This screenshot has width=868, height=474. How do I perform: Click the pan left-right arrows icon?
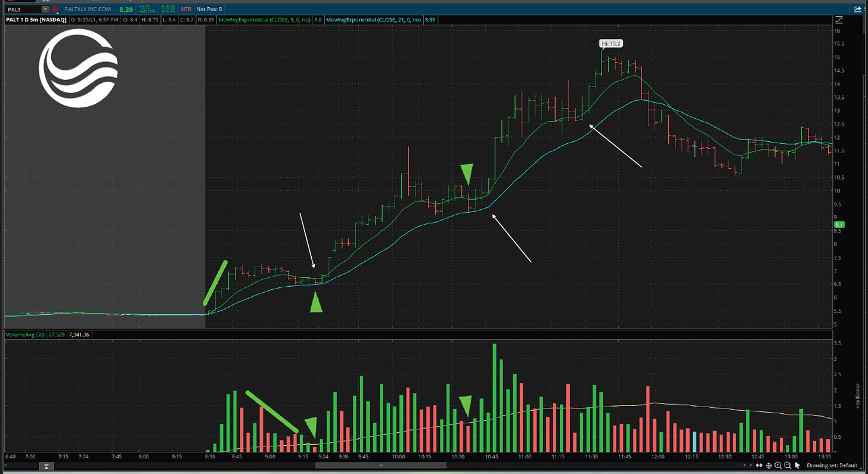pos(758,465)
